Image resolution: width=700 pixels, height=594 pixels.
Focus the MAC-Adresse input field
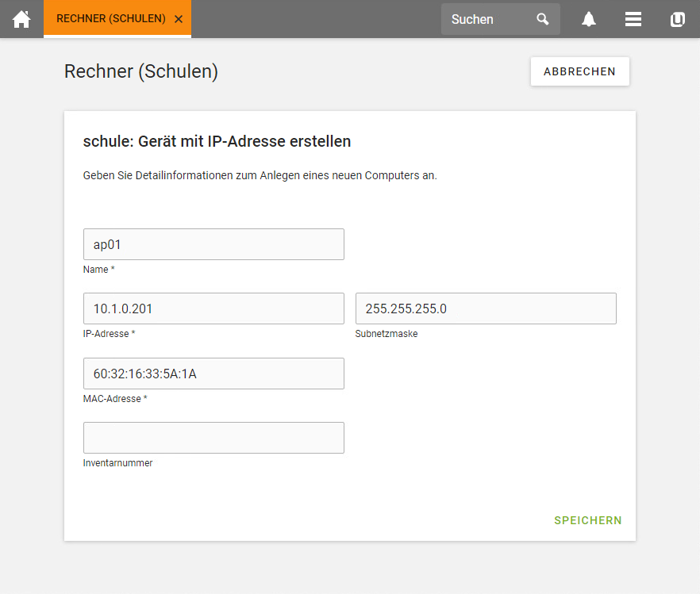pyautogui.click(x=213, y=374)
